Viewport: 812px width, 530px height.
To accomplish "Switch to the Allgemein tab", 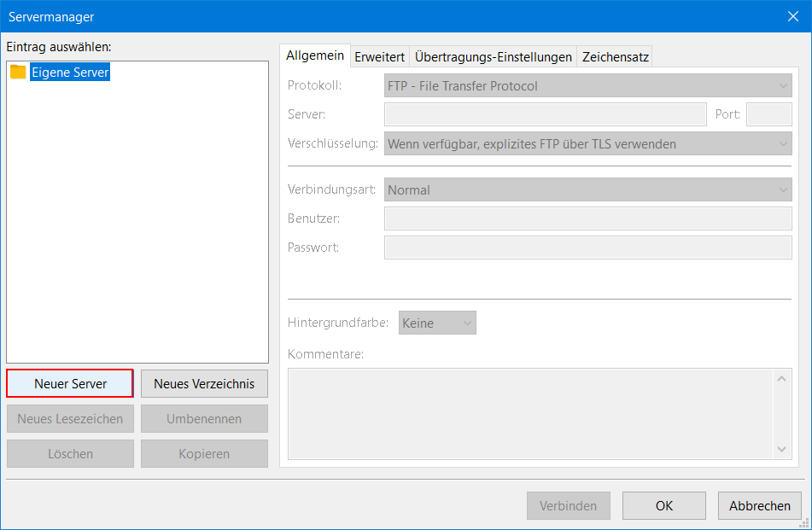I will pos(315,56).
